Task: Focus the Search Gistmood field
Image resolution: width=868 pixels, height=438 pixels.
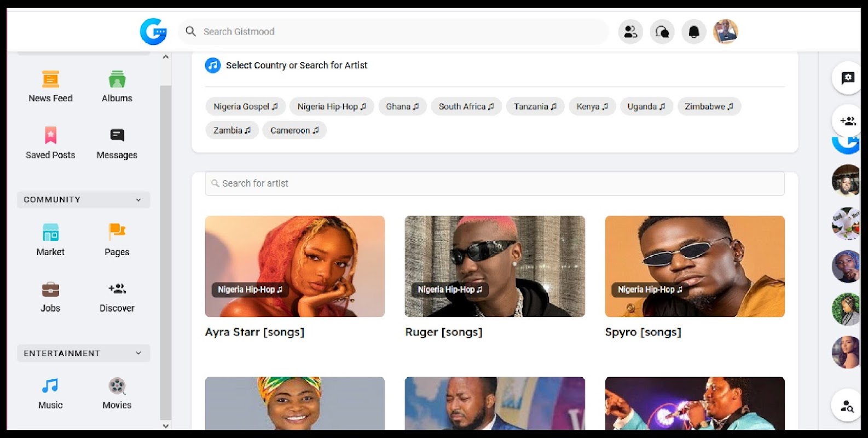Action: point(393,32)
